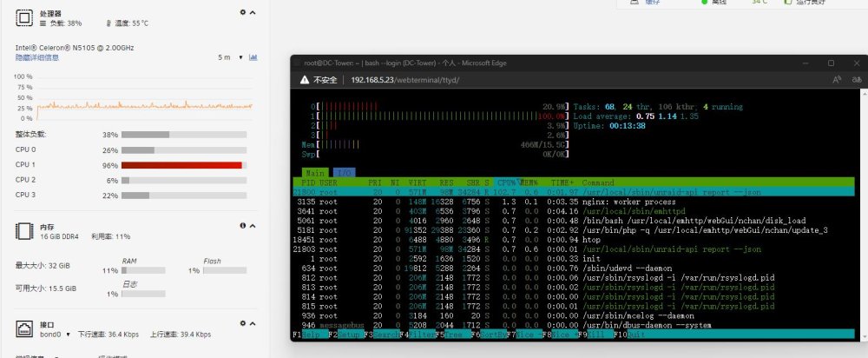The image size is (868, 358).
Task: Open interface settings gear icon
Action: (242, 323)
